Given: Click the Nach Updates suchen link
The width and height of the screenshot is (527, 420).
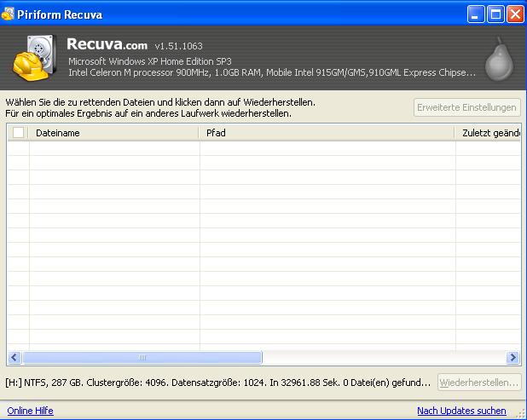Looking at the screenshot, I should coord(461,411).
